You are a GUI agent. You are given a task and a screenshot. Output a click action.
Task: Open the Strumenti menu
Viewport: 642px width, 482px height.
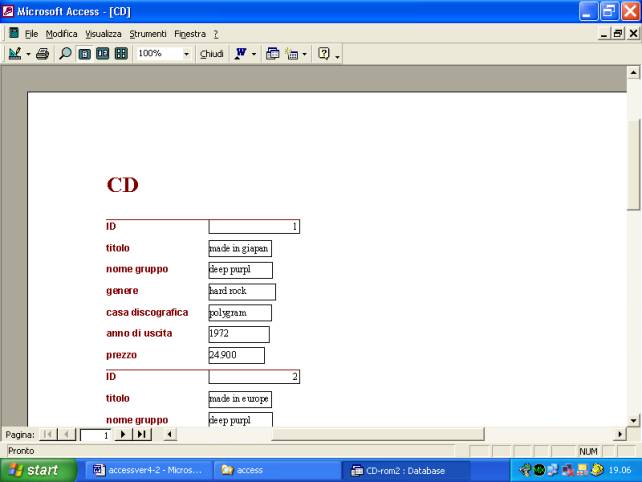click(148, 34)
